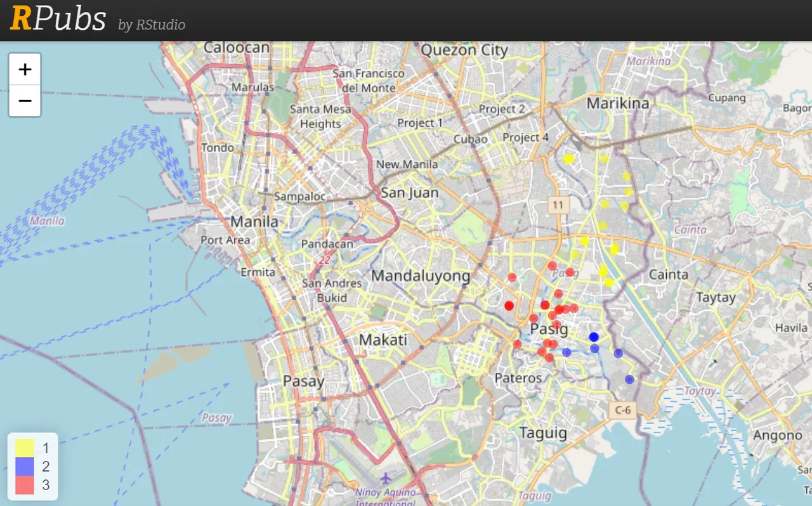Click the legend label 2
The height and width of the screenshot is (506, 812).
(x=46, y=467)
